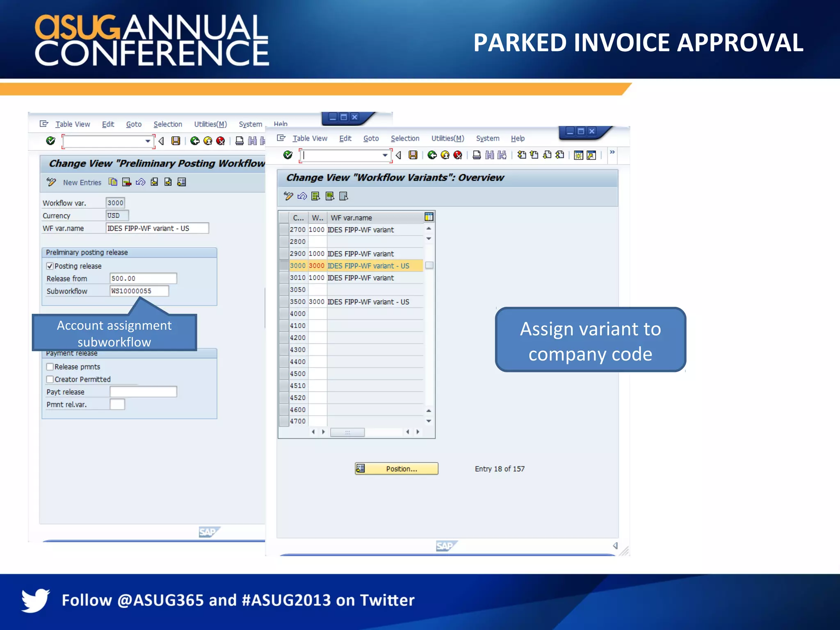Open System menu in Preliminary Posting window

pos(250,124)
